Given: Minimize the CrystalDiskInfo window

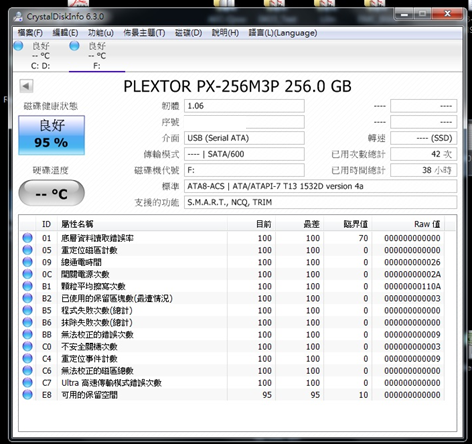Looking at the screenshot, I should tap(405, 14).
